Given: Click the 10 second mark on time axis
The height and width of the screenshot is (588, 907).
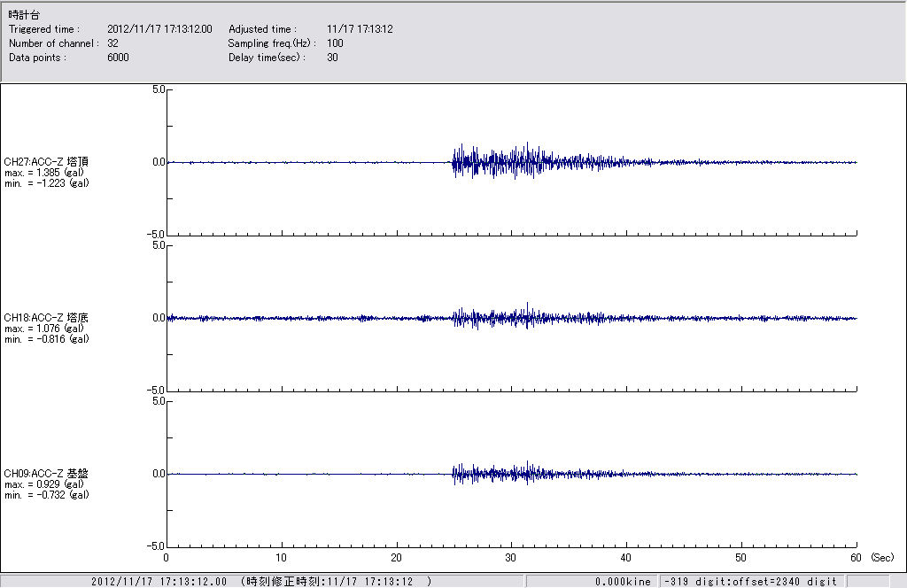Looking at the screenshot, I should (282, 558).
